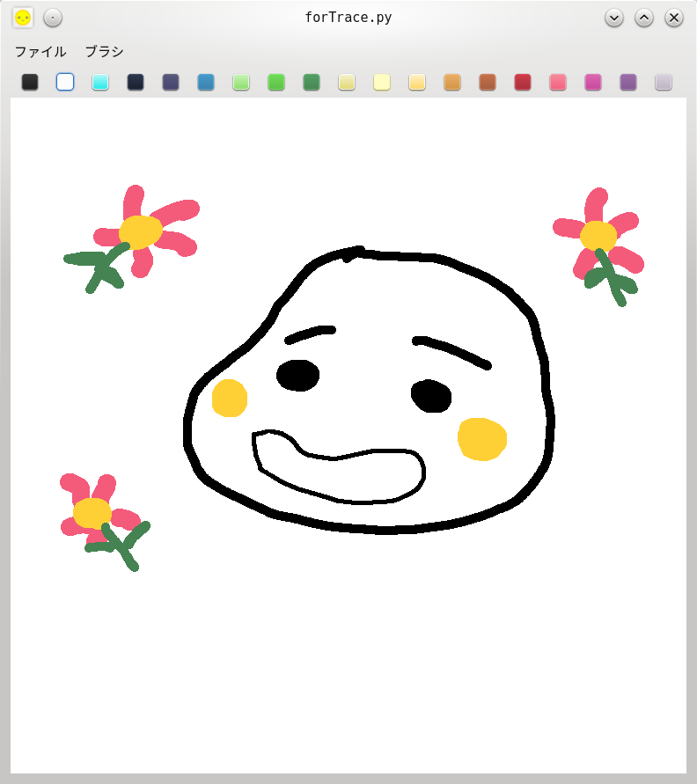
Task: Select the black color swatch
Action: coord(30,82)
